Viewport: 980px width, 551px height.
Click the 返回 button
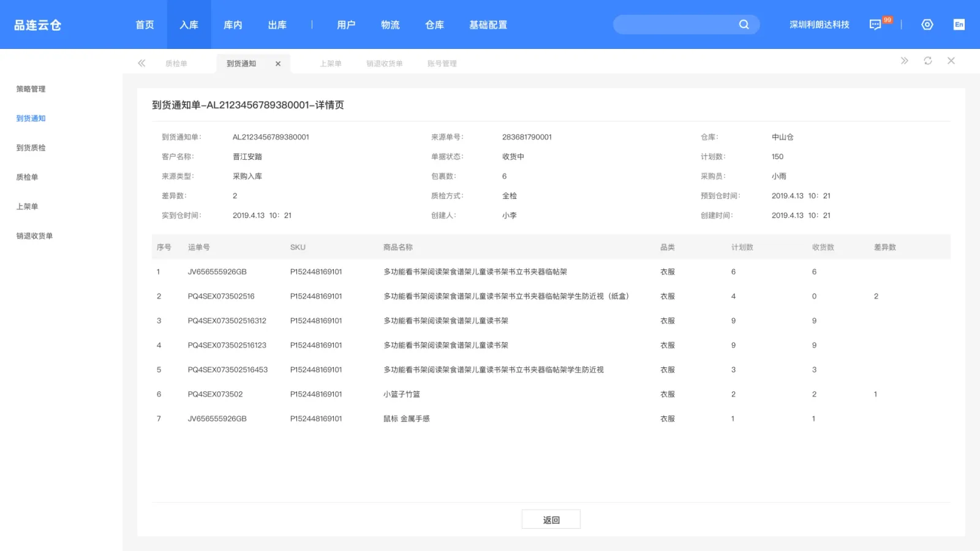(x=551, y=520)
